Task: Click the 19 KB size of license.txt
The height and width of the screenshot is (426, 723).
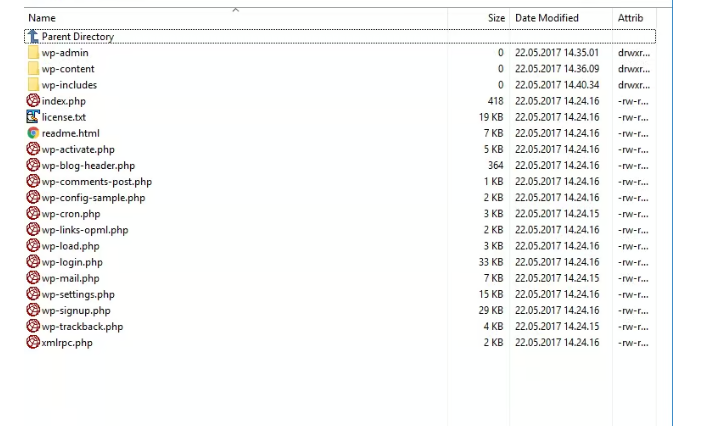Action: click(x=491, y=117)
